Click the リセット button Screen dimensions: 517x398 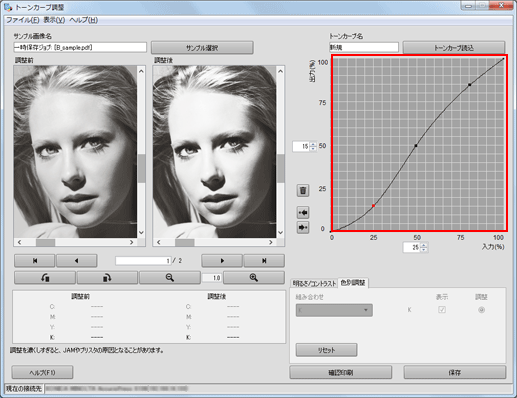point(326,350)
